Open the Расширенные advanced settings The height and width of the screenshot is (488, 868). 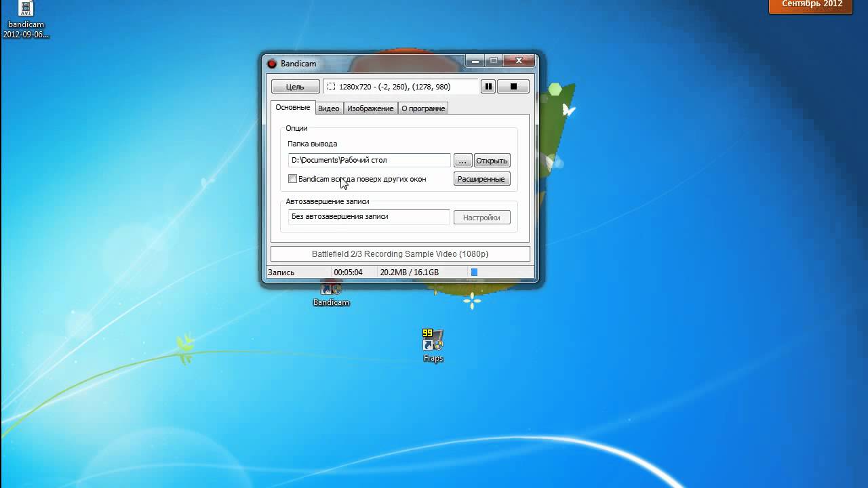click(481, 179)
